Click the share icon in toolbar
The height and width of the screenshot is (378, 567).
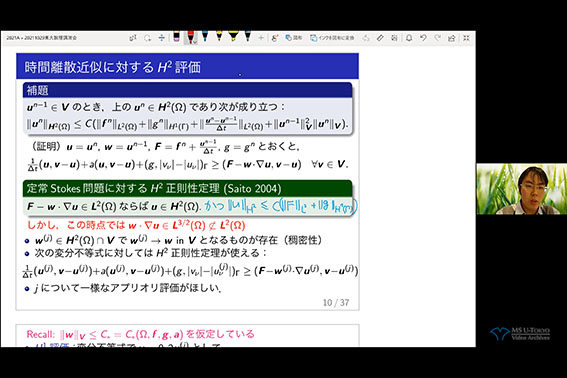(451, 38)
